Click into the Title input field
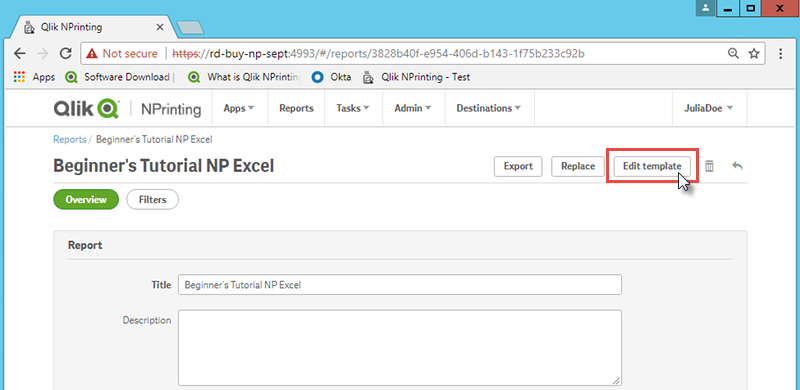The width and height of the screenshot is (800, 390). tap(399, 285)
